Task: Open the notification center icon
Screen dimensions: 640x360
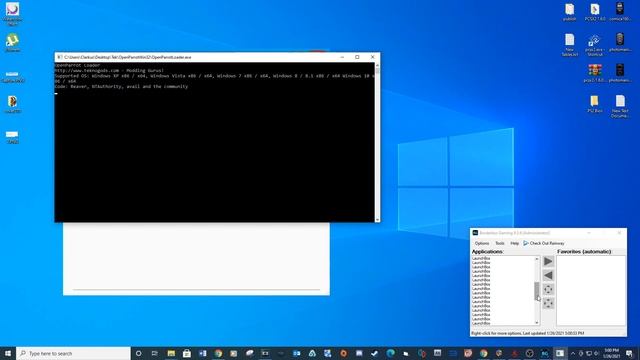Action: point(629,353)
